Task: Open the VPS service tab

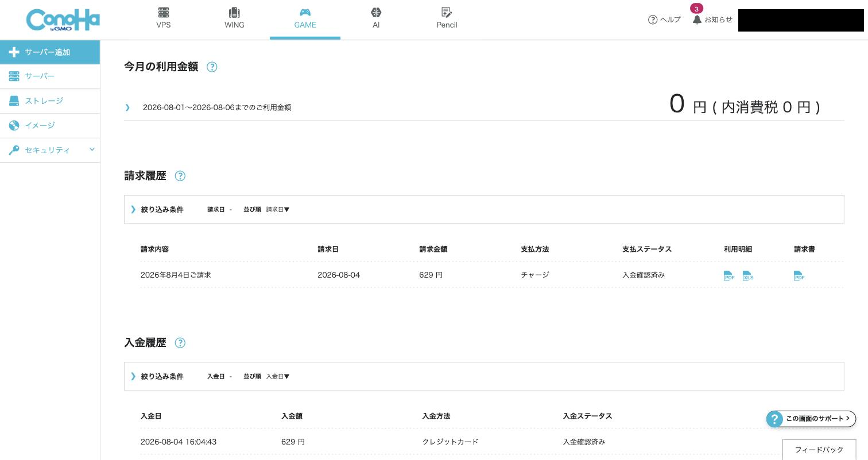Action: click(x=164, y=18)
